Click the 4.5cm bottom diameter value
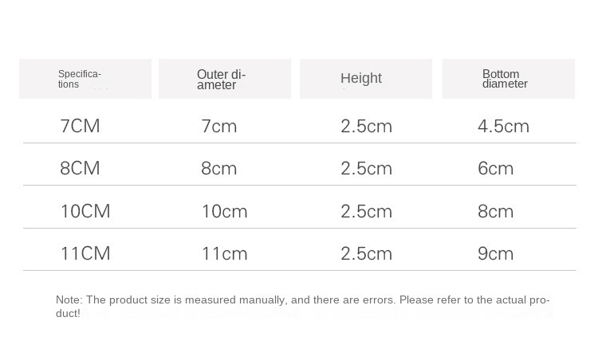 click(503, 126)
